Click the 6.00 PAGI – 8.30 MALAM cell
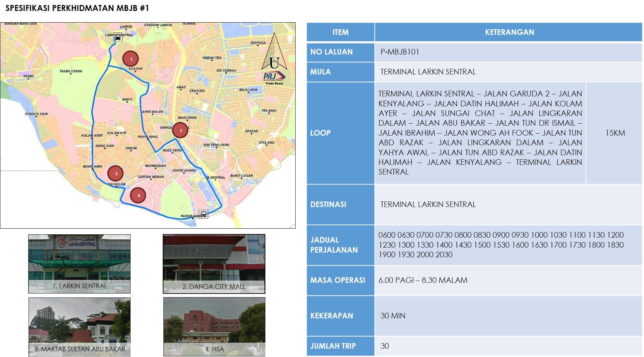 (x=423, y=280)
